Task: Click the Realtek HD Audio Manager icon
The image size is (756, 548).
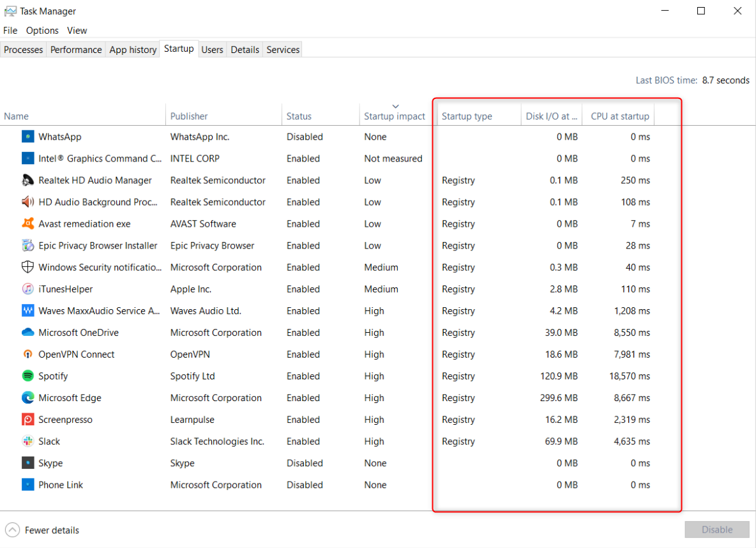Action: pyautogui.click(x=28, y=180)
